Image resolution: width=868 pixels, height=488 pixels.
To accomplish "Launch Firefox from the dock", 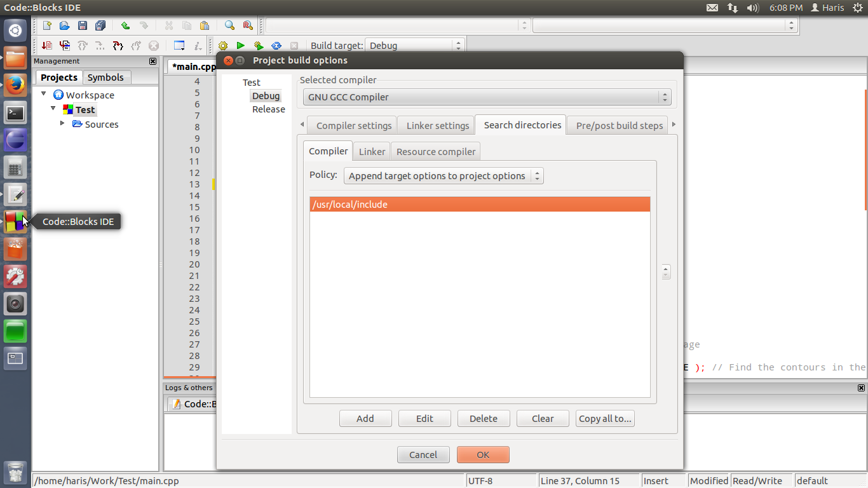I will [16, 85].
